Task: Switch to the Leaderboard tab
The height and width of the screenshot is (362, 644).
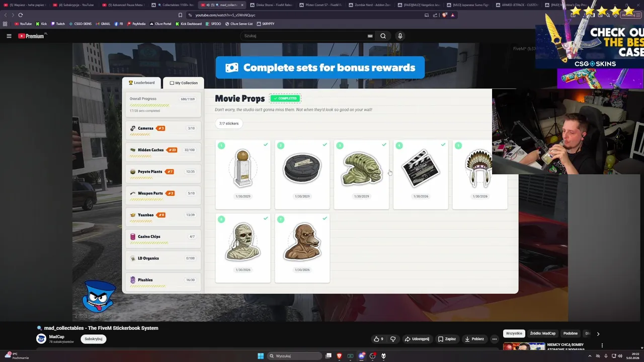Action: click(141, 82)
